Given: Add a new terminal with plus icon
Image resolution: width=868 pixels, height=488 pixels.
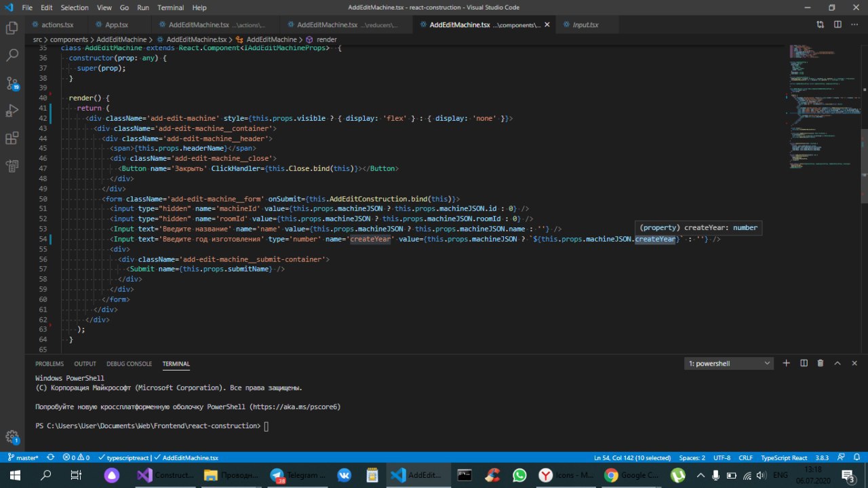Looking at the screenshot, I should coord(787,363).
